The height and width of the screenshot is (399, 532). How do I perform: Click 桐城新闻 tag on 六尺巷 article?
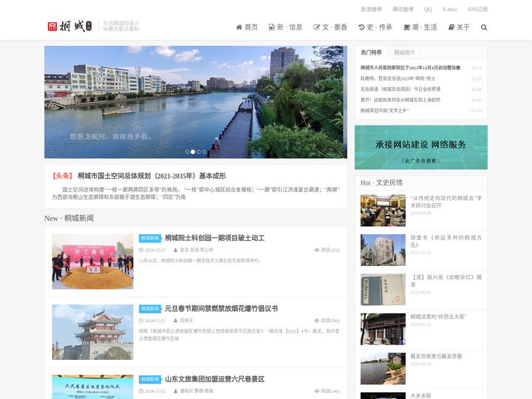tap(149, 379)
